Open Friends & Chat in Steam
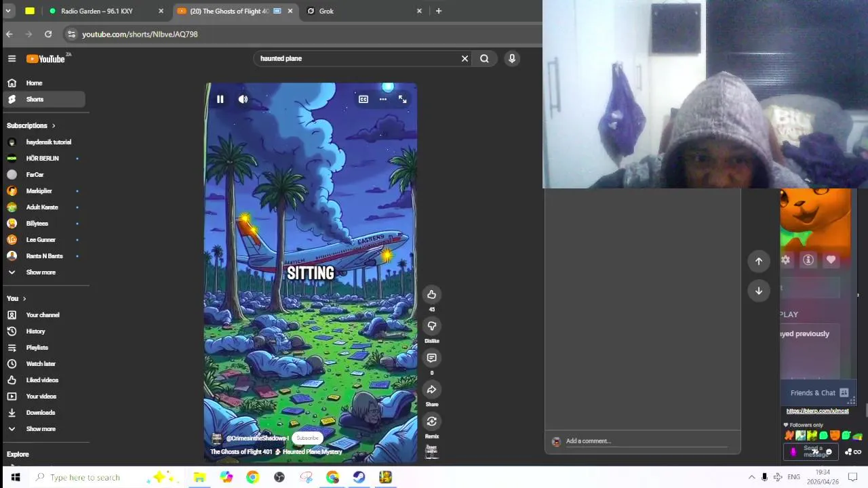This screenshot has height=488, width=868. 819,392
